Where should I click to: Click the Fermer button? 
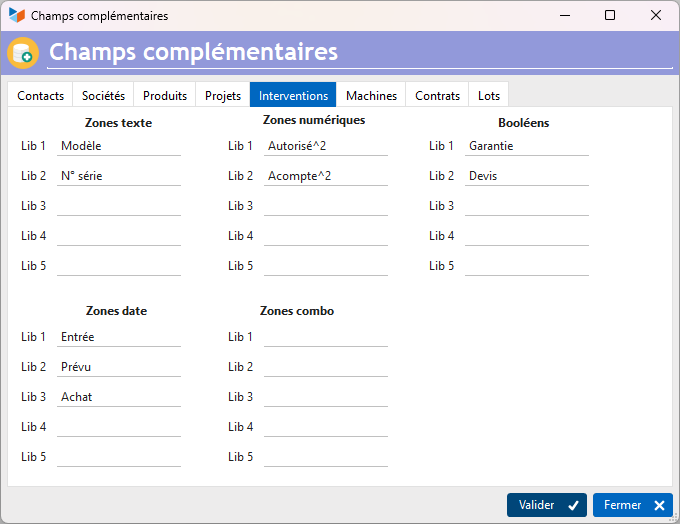pyautogui.click(x=633, y=505)
